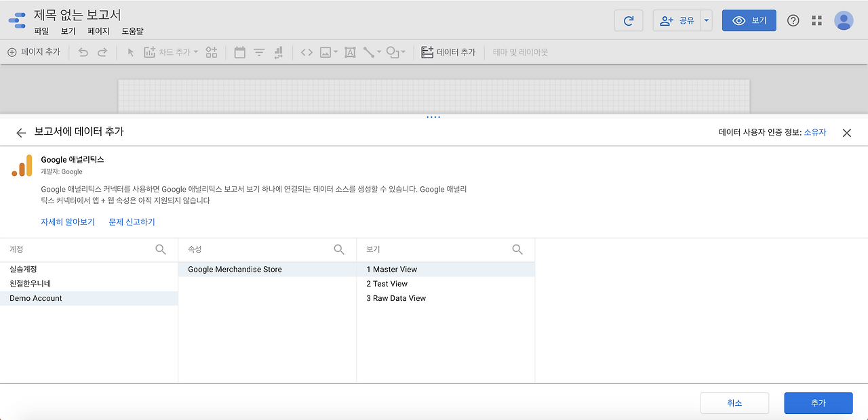Open the Data Studio home logo
Viewport: 868px width, 420px height.
pos(17,20)
